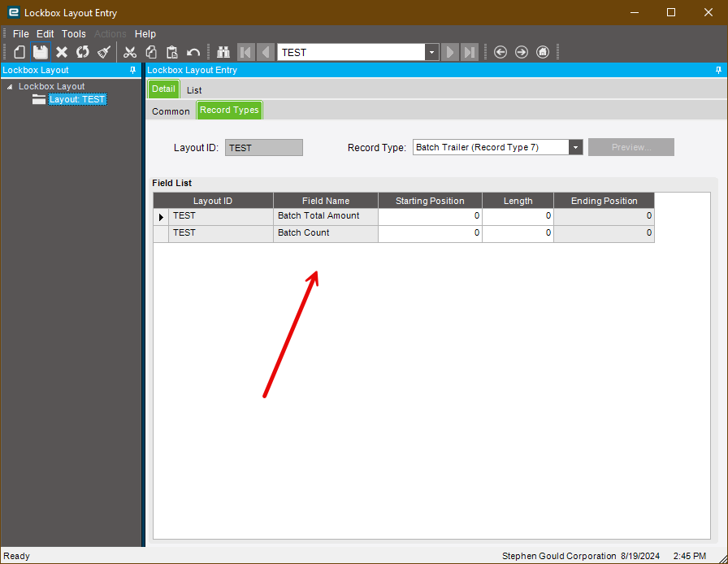Click the binoculars Search icon
The width and height of the screenshot is (728, 564).
tap(223, 52)
